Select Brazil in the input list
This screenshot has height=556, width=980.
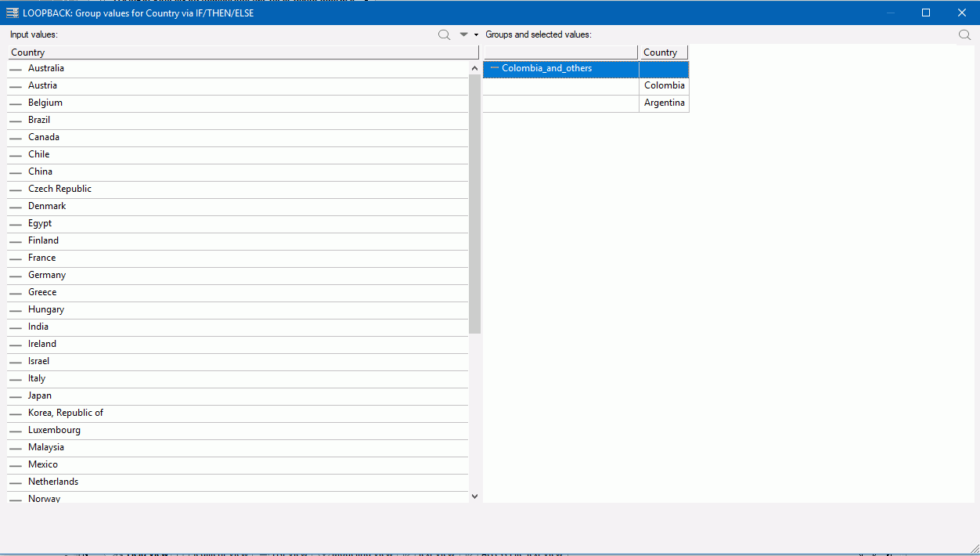tap(238, 121)
